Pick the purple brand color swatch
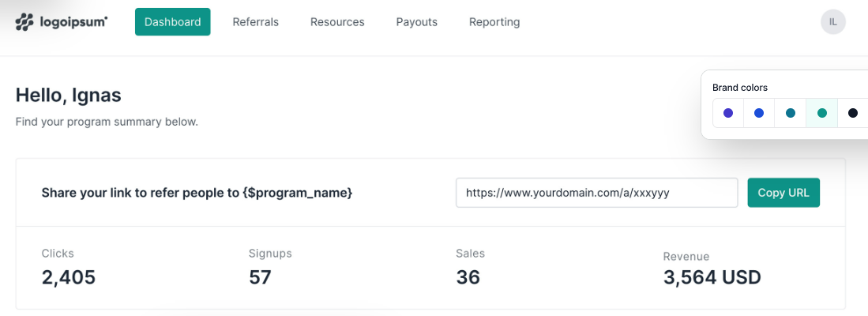Screen dimensions: 868x316 tap(728, 113)
